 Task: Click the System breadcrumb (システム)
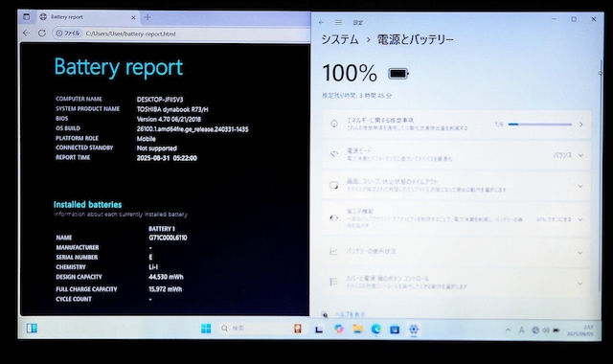[x=340, y=39]
